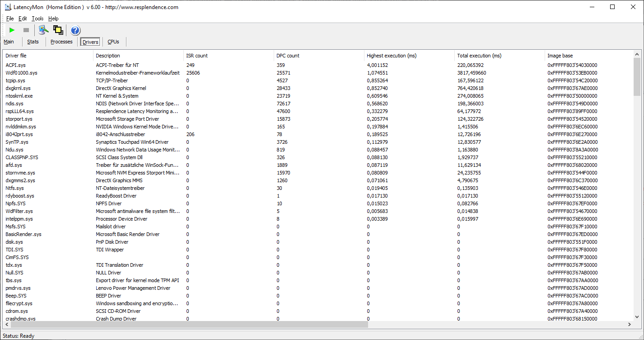Click the ISR count value 25606
The width and height of the screenshot is (644, 340).
[193, 73]
